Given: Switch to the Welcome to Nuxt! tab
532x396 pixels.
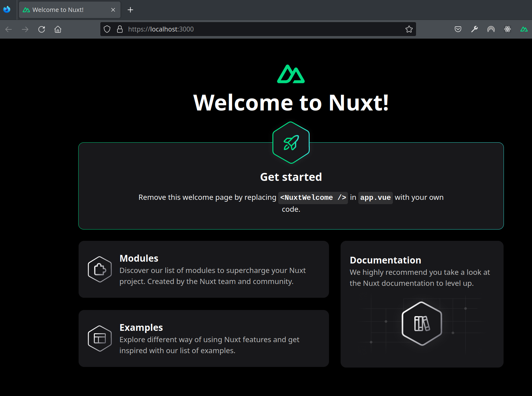Looking at the screenshot, I should pyautogui.click(x=61, y=9).
